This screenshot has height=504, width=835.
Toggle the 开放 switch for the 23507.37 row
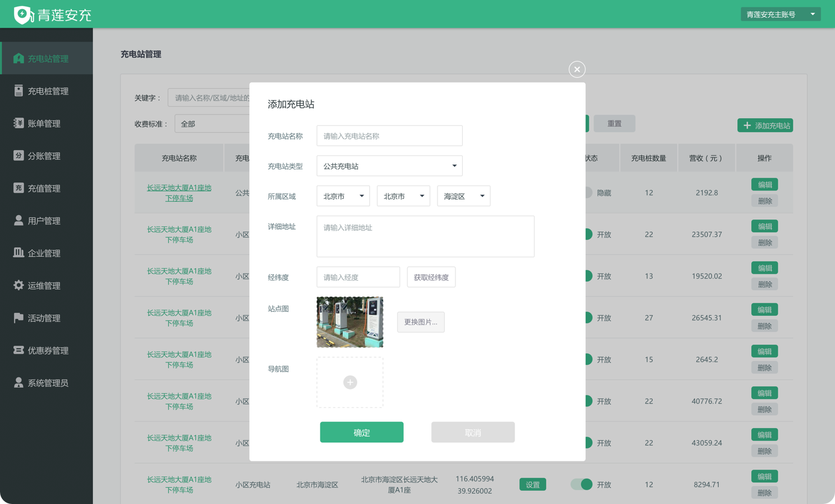click(587, 235)
